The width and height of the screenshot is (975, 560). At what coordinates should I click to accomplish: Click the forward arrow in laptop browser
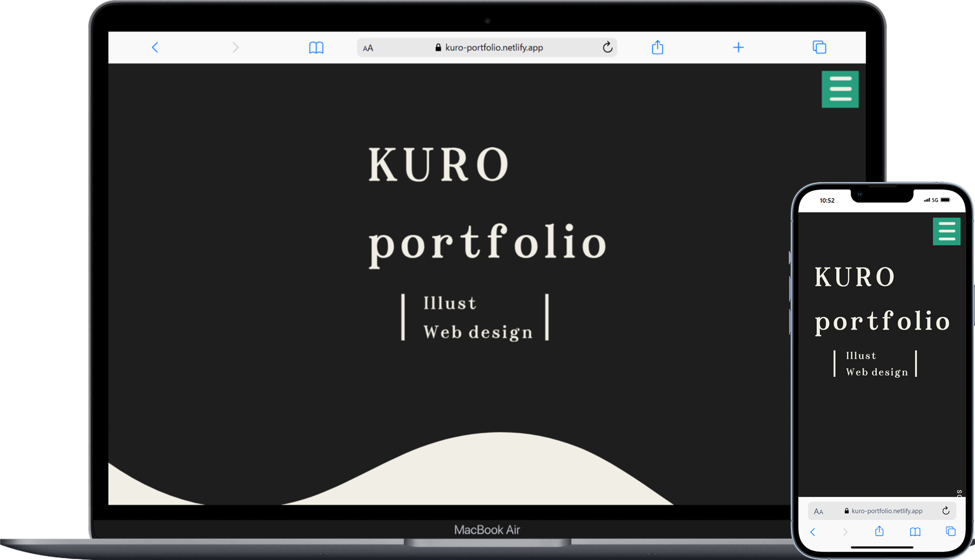(x=235, y=47)
